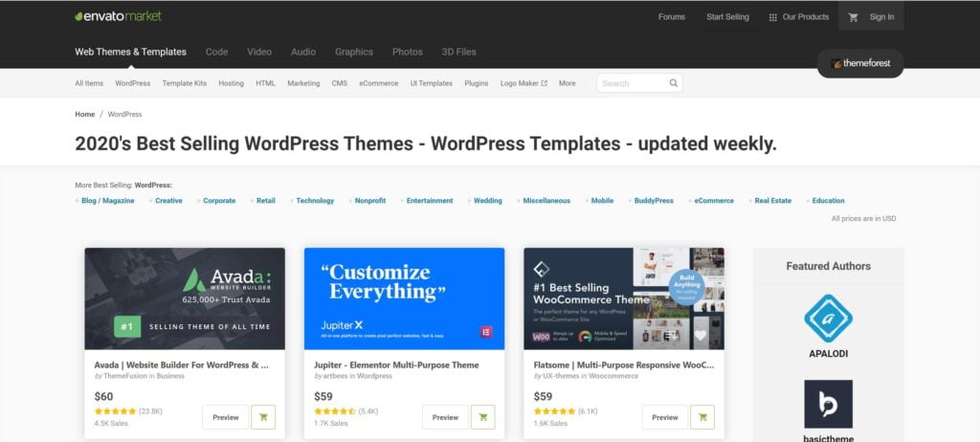980x442 pixels.
Task: Open the shopping cart icon in header
Action: pos(853,17)
